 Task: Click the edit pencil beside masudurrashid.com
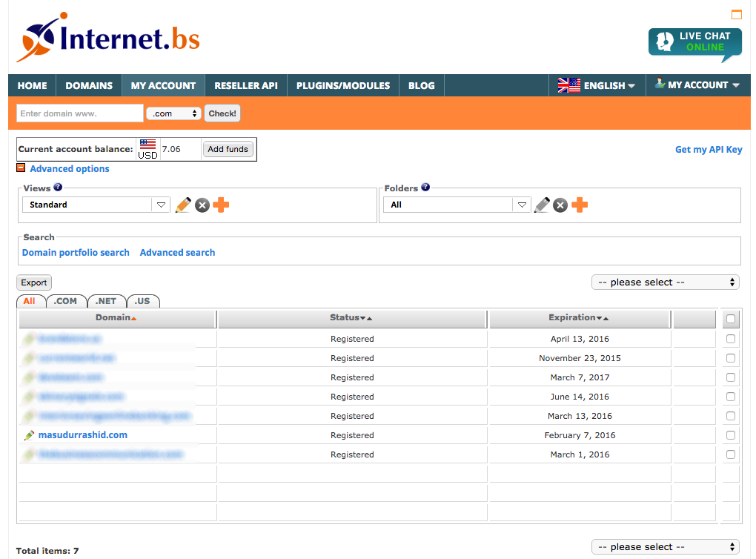coord(29,436)
